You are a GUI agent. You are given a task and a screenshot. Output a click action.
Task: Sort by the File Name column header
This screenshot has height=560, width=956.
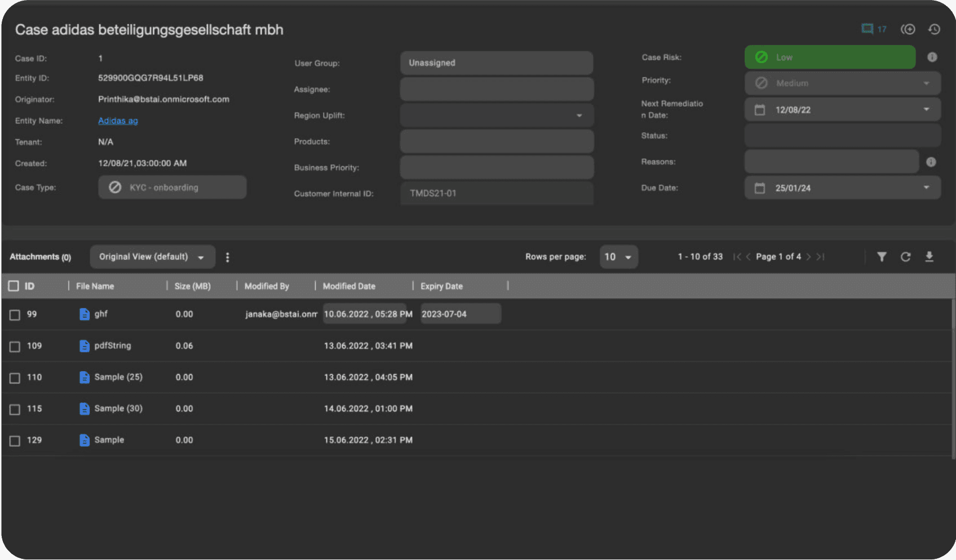95,286
